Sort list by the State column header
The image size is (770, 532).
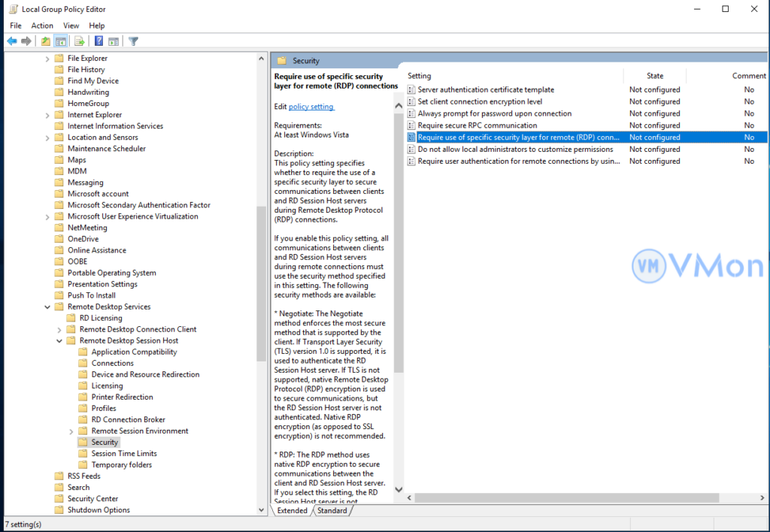(x=654, y=76)
